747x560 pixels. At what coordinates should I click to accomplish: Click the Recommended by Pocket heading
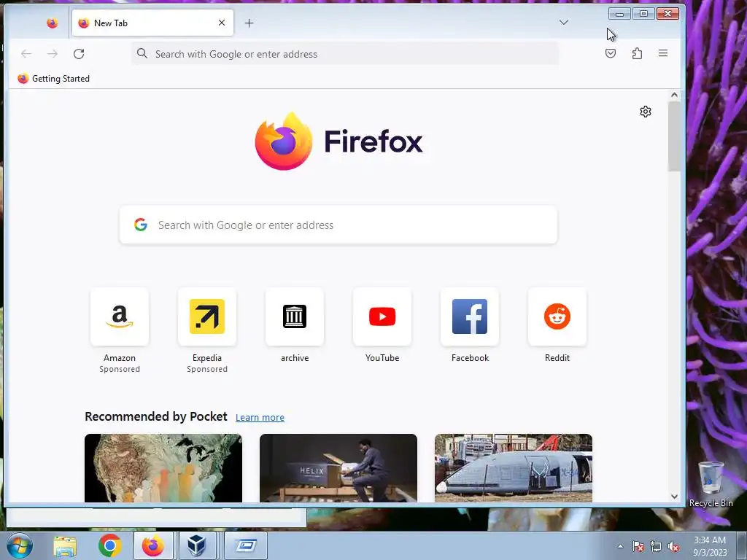(156, 416)
